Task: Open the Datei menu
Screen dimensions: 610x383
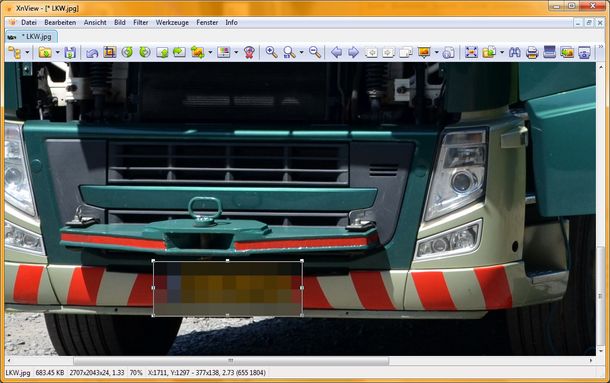Action: pyautogui.click(x=29, y=23)
